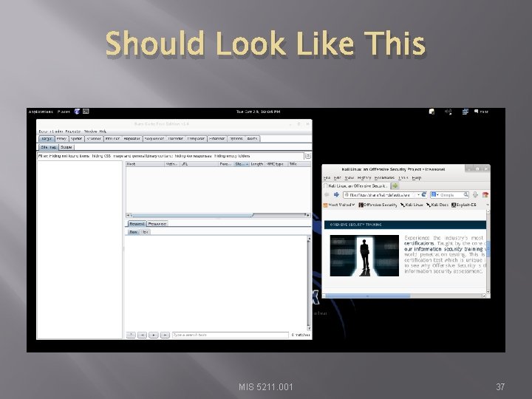Open the terminal launcher icon in the panel
This screenshot has width=532, height=399.
pyautogui.click(x=86, y=112)
